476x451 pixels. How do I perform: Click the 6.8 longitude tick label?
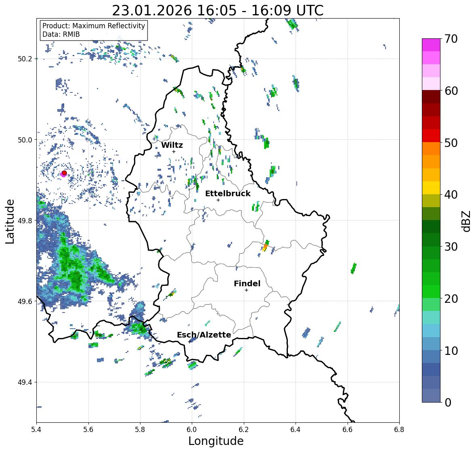(x=399, y=429)
